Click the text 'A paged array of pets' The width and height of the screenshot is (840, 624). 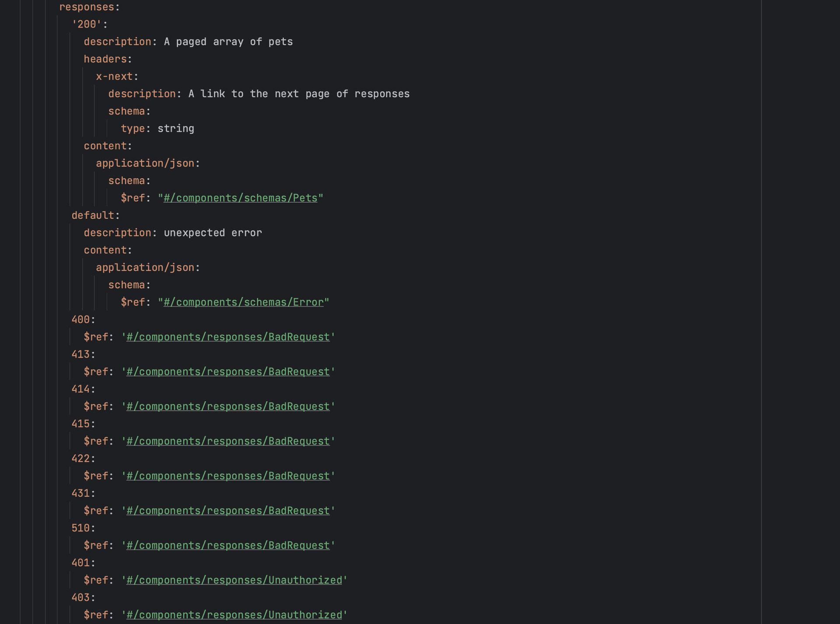click(228, 42)
